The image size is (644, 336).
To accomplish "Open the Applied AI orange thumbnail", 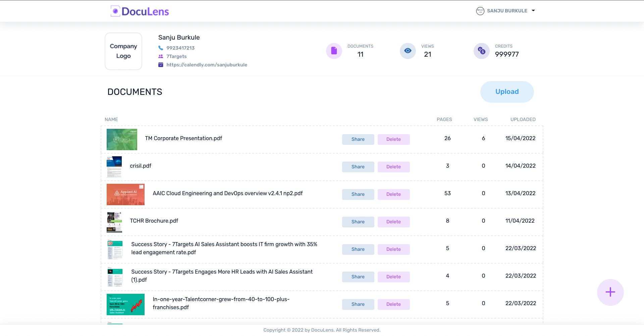I will point(125,194).
